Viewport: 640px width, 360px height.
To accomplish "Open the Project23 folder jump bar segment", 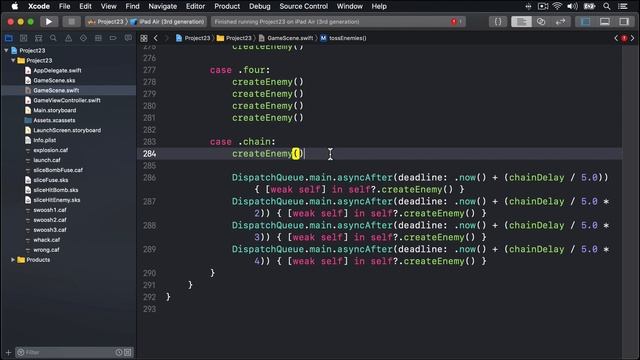I will (234, 38).
